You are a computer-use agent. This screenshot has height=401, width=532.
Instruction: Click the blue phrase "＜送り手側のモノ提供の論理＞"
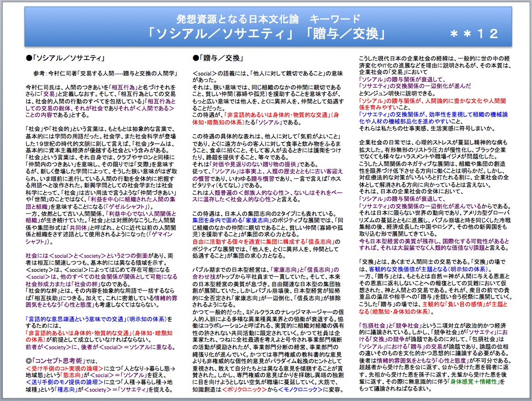coord(64,382)
